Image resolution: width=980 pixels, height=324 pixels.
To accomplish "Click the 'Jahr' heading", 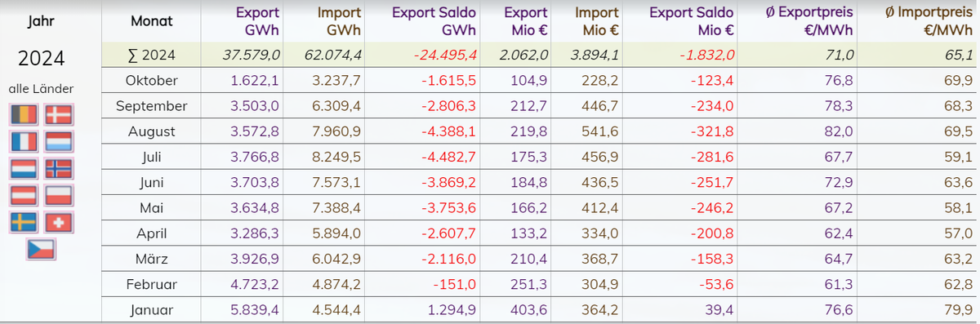I will (41, 22).
